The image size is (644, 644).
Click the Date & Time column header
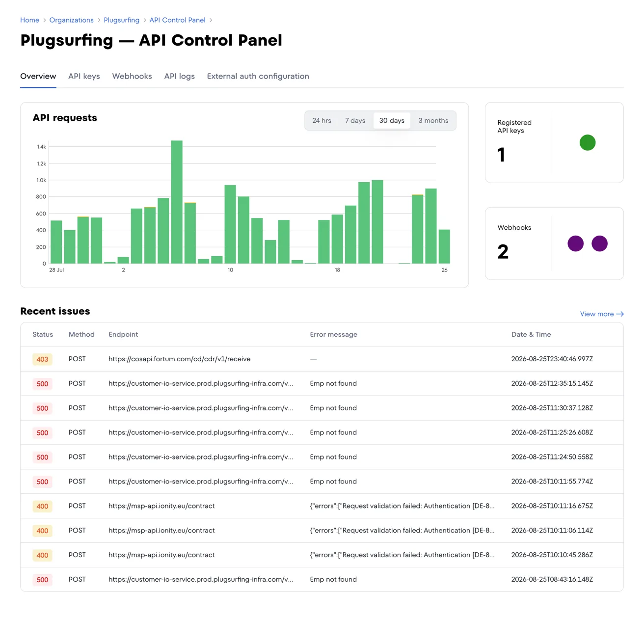click(531, 335)
